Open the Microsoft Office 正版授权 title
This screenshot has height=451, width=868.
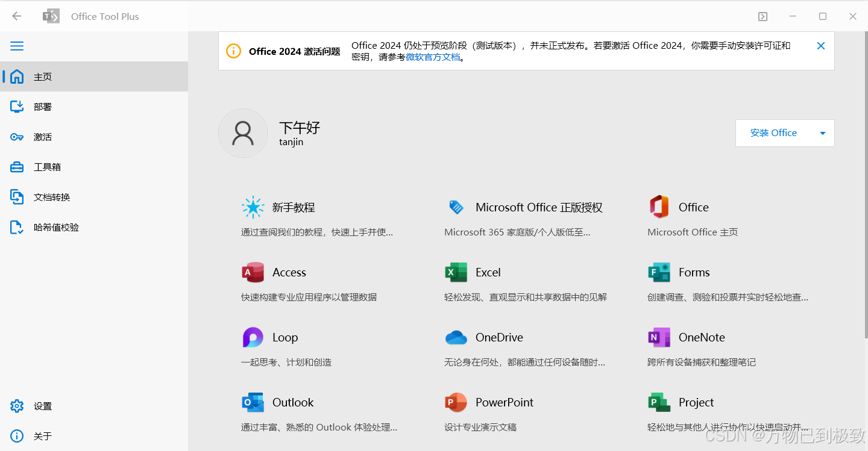(539, 207)
